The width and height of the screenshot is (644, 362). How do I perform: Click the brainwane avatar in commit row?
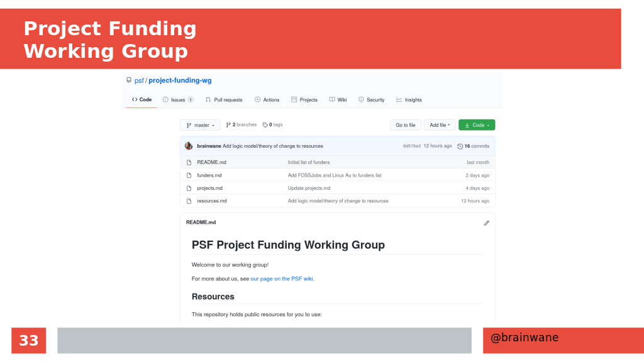(x=189, y=146)
